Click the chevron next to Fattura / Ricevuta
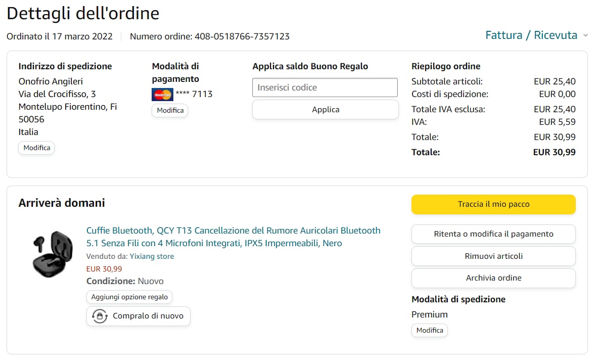The image size is (599, 364). [x=585, y=35]
